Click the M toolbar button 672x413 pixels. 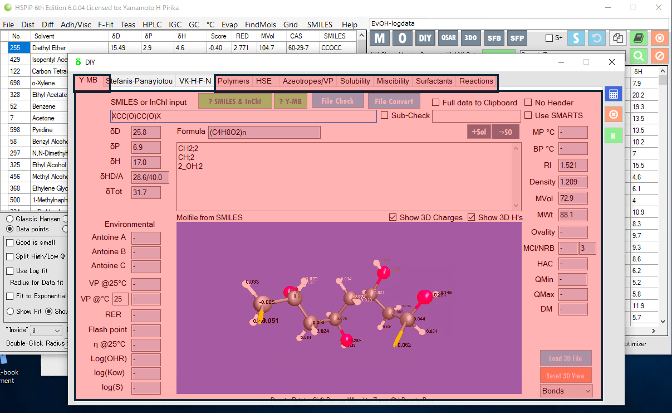point(381,38)
